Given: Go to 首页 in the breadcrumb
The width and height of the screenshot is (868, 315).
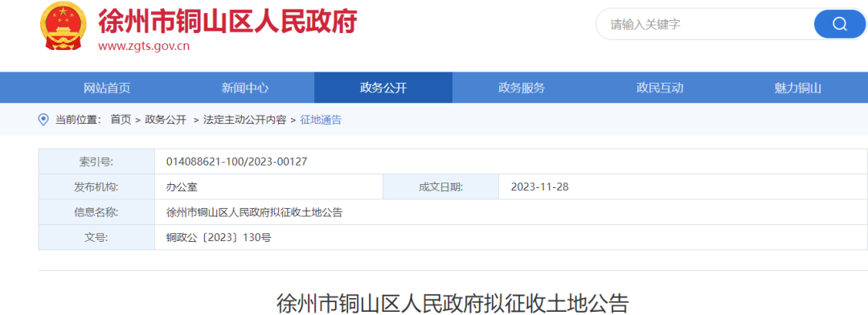Looking at the screenshot, I should pos(121,120).
